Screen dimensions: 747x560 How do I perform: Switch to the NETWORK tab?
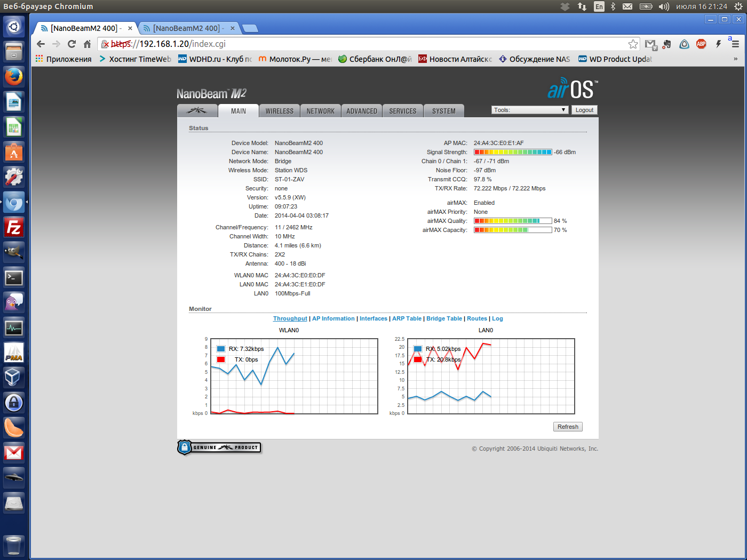[321, 111]
